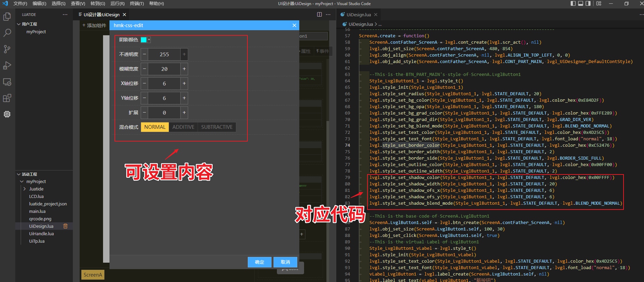Image resolution: width=644 pixels, height=282 pixels.
Task: Open the LUATIDE panel more actions menu
Action: tap(65, 15)
